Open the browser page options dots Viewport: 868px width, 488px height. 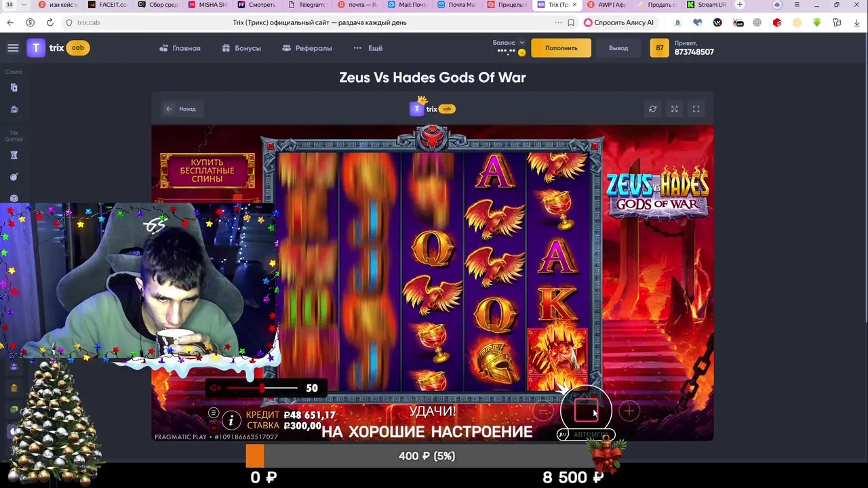click(x=558, y=22)
